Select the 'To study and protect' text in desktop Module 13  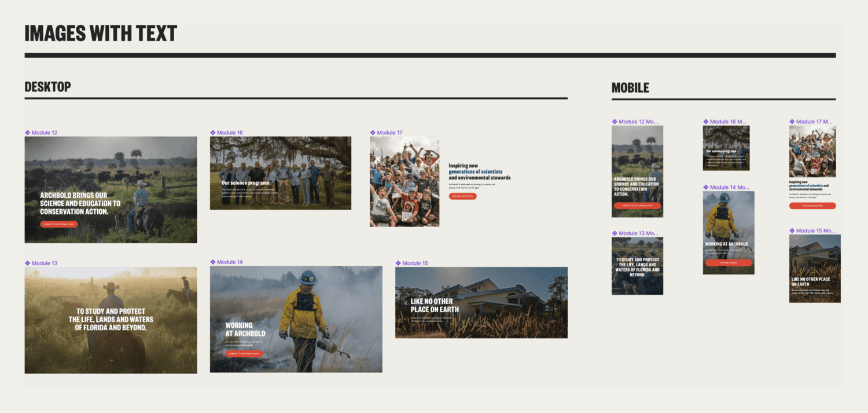coord(111,319)
